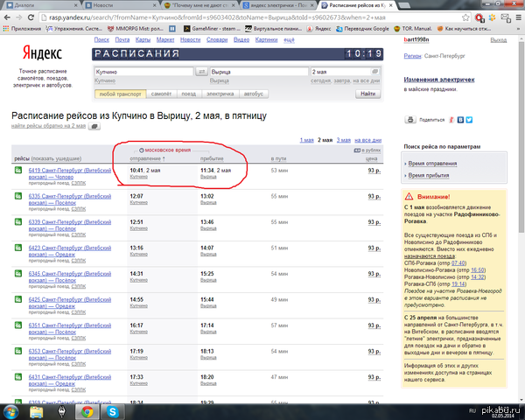The width and height of the screenshot is (525, 420).
Task: Click the Windows Start button
Action: [12, 410]
